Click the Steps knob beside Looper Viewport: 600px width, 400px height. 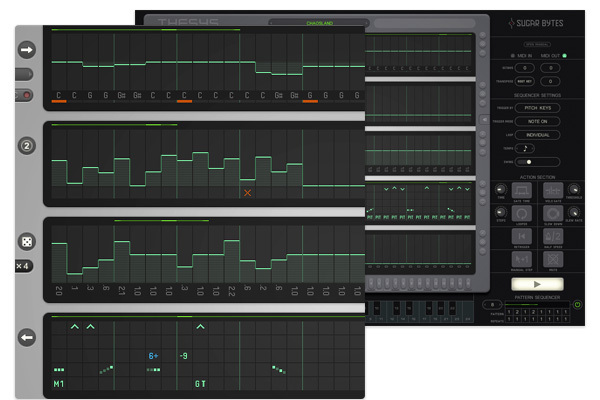[x=501, y=212]
